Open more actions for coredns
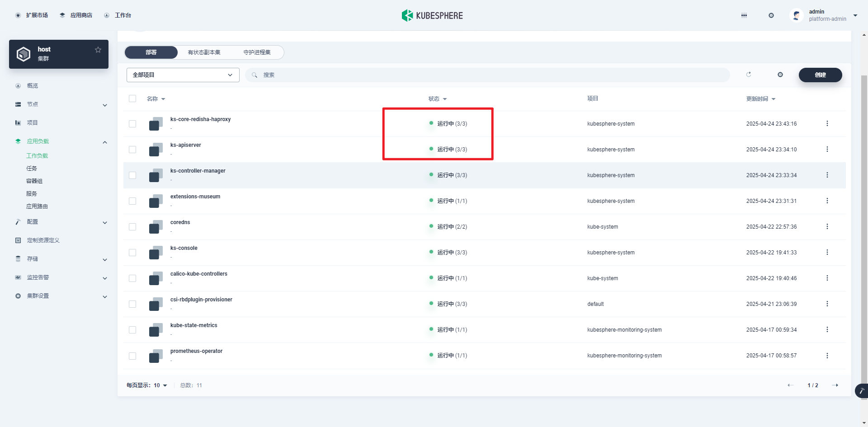The width and height of the screenshot is (868, 427). tap(827, 226)
